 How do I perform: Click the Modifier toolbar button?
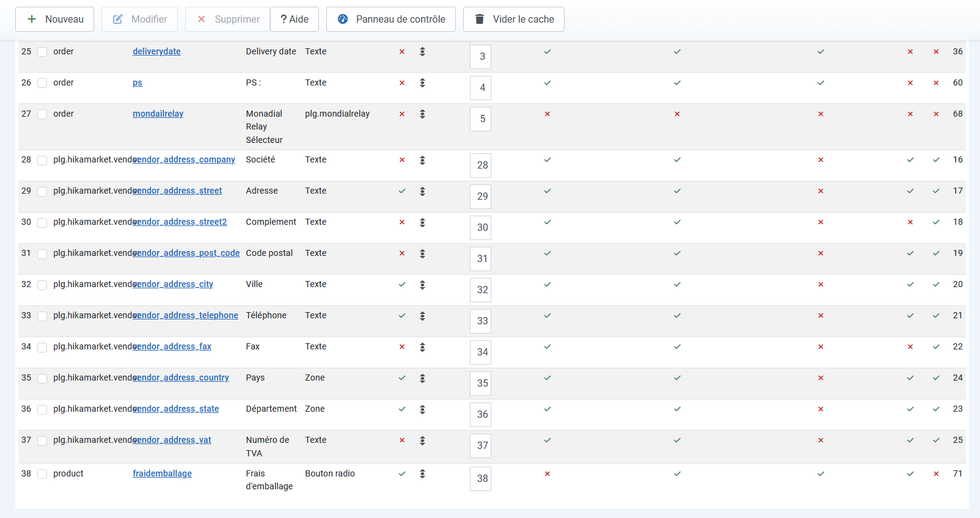139,20
